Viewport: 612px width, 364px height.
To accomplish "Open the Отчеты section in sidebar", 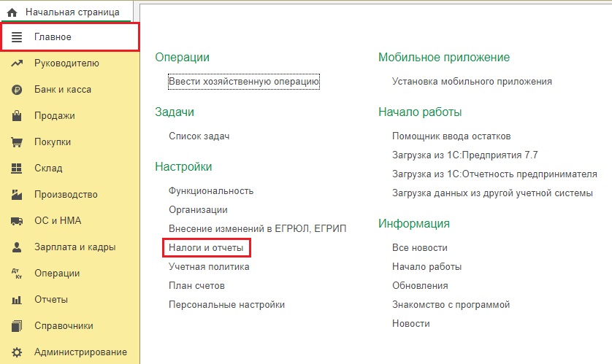I will click(50, 300).
